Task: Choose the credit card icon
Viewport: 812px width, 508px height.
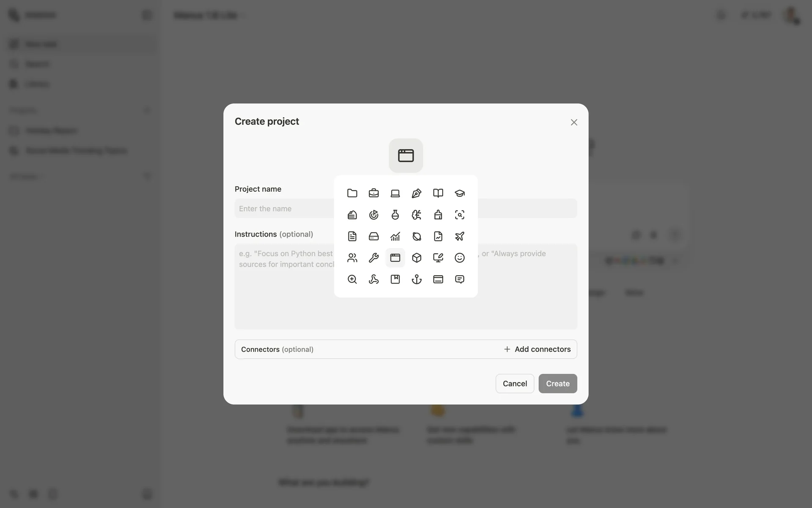Action: coord(438,279)
